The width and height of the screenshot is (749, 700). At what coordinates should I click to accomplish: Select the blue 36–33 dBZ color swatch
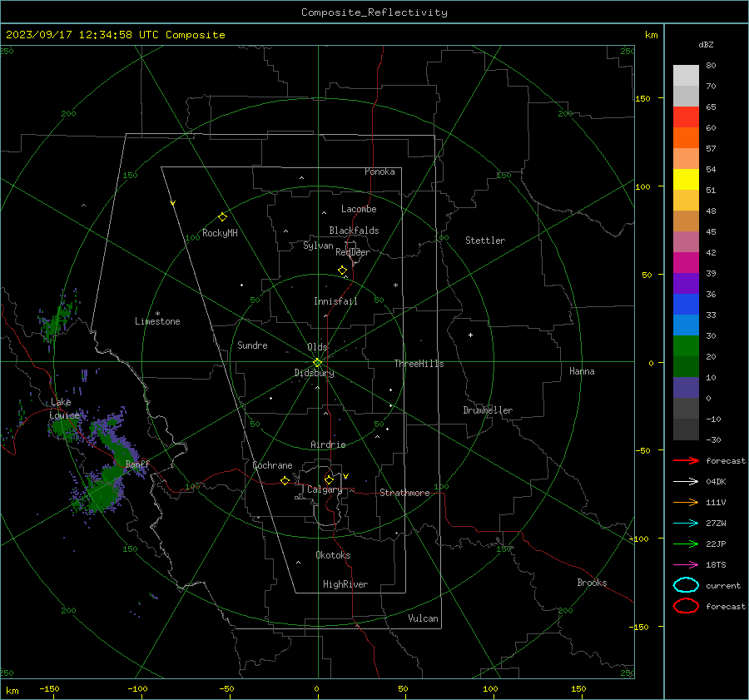click(x=686, y=305)
